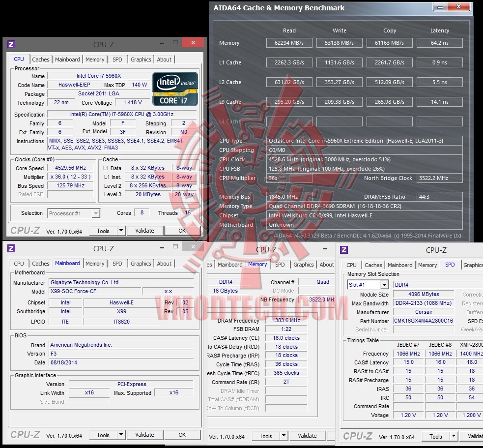
Task: Open About tab in the top CPU-Z window
Action: (x=164, y=60)
